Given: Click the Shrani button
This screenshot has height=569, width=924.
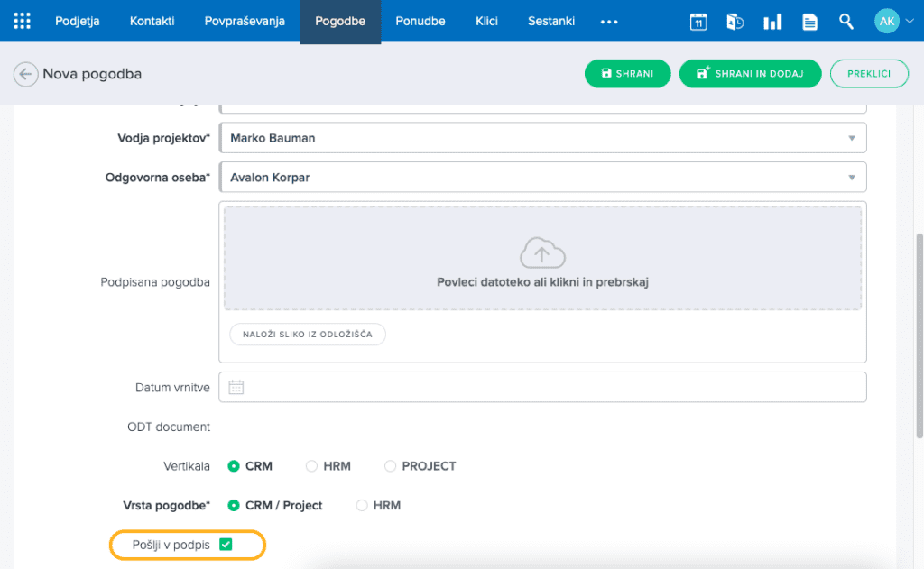Looking at the screenshot, I should click(x=627, y=74).
